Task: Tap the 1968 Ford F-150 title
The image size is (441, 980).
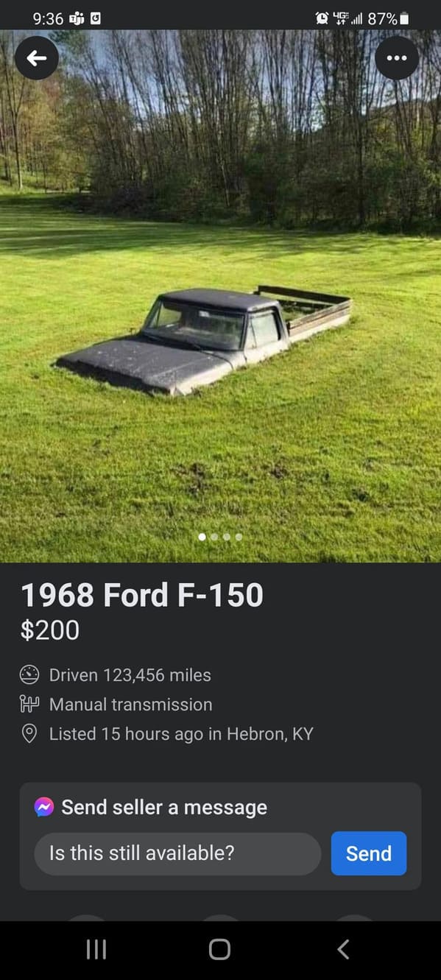Action: pos(141,595)
